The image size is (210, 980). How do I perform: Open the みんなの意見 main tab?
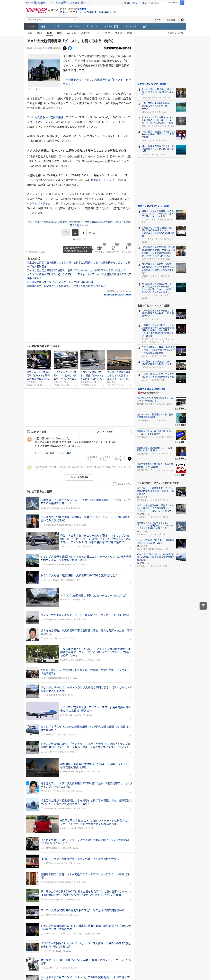point(111,27)
